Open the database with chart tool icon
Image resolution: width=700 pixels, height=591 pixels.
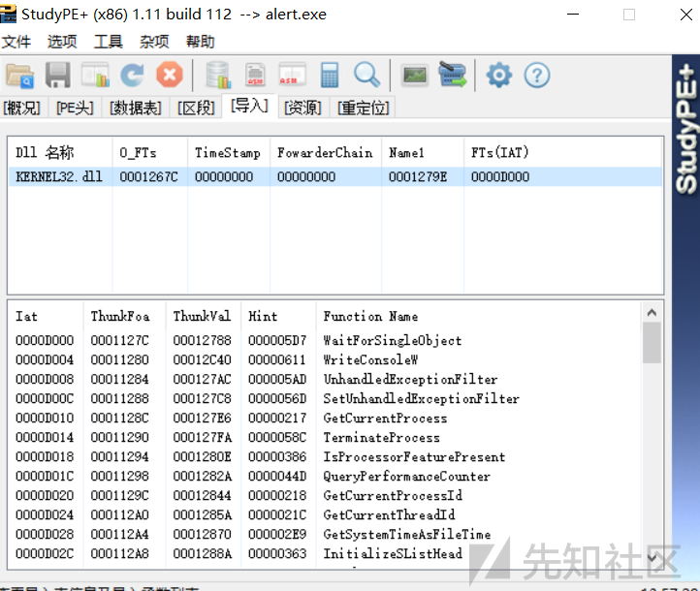pos(218,75)
